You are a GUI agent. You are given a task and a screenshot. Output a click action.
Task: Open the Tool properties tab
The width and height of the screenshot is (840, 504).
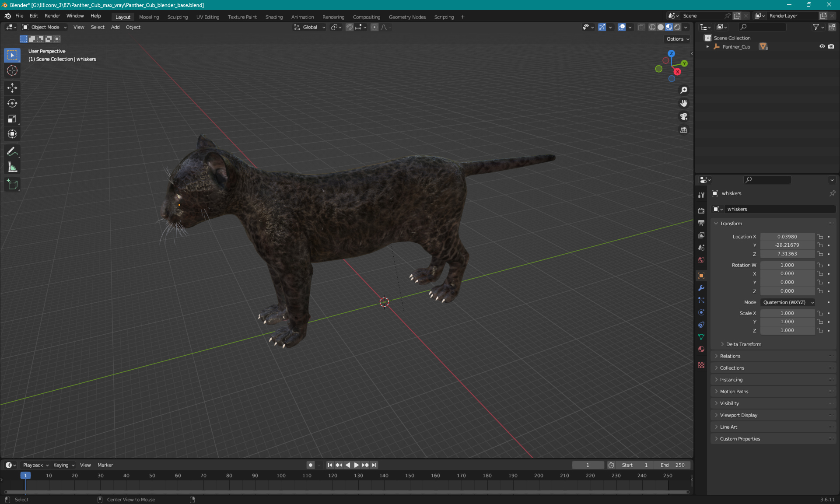click(x=701, y=195)
